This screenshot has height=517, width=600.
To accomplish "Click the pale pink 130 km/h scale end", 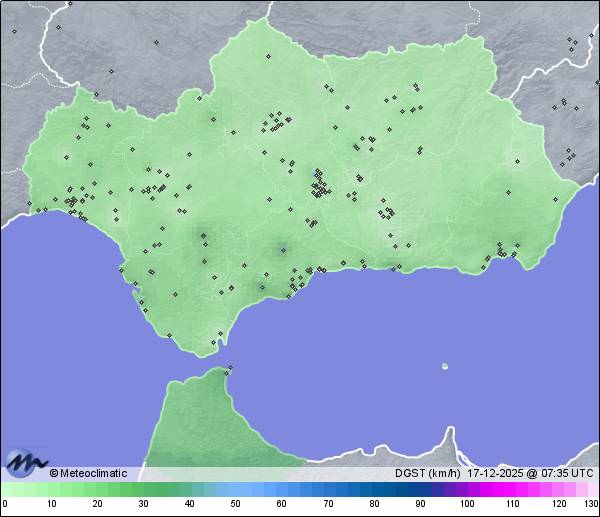I will pos(594,489).
